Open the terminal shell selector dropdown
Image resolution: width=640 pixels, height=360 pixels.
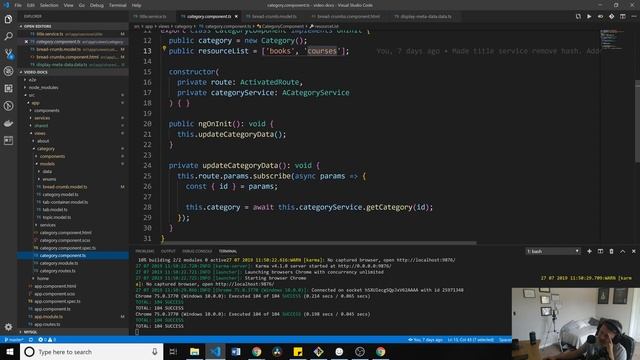click(x=553, y=251)
